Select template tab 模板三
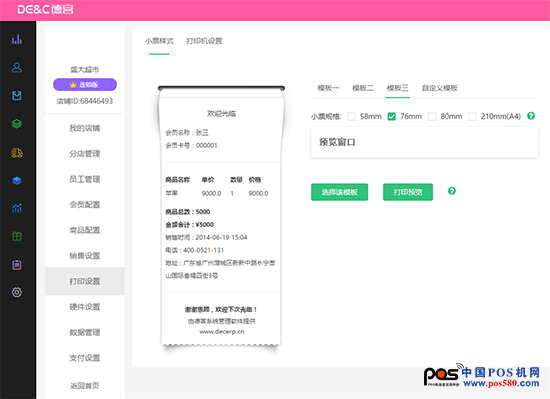550x399 pixels. tap(398, 88)
